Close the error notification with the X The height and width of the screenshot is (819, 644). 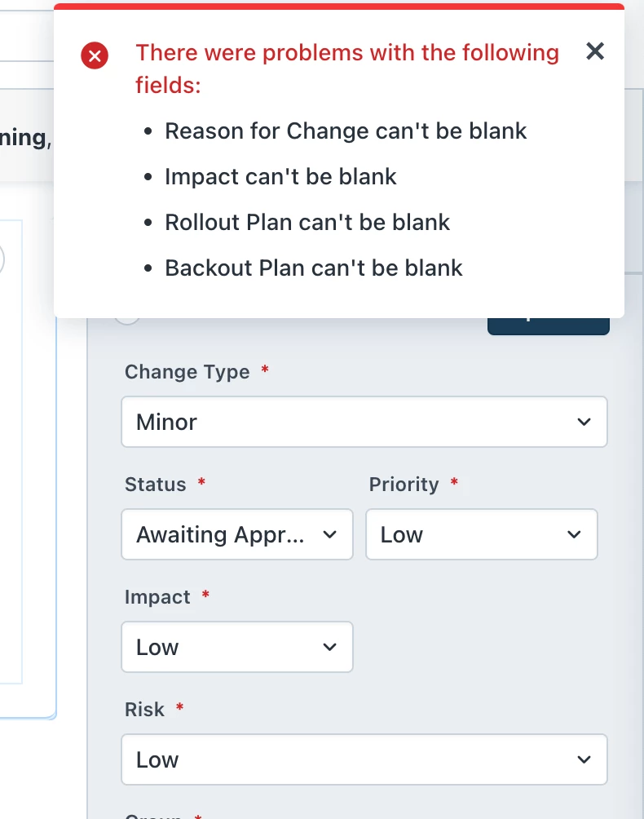[x=595, y=51]
